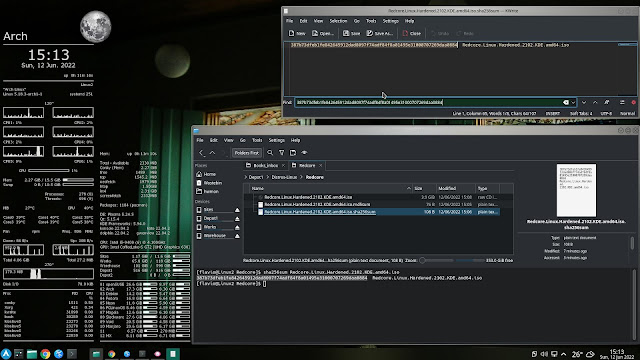Close the document via KWrite toolbar Close
Screen dimensions: 640x360
[411, 33]
